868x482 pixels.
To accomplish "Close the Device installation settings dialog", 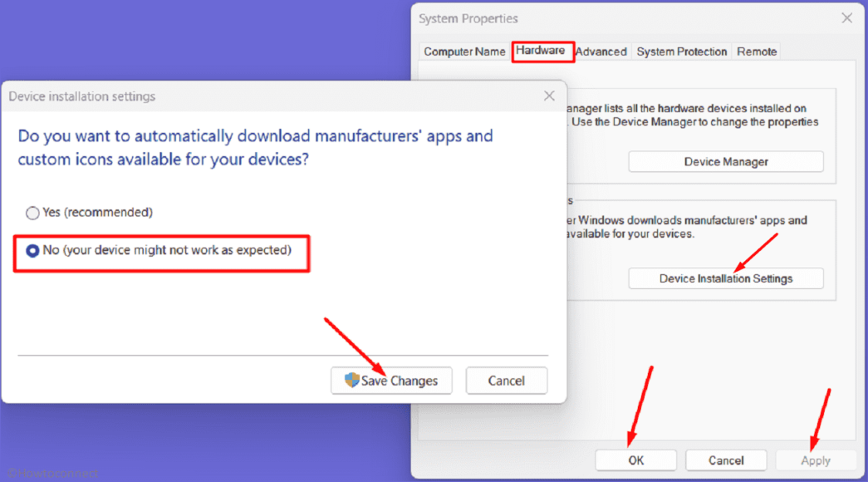I will [549, 96].
